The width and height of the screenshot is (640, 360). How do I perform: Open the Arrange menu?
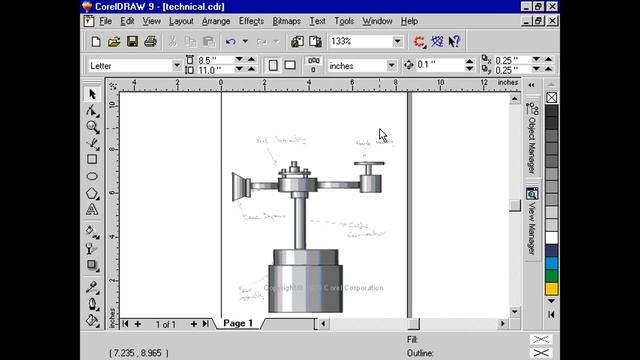tap(216, 21)
